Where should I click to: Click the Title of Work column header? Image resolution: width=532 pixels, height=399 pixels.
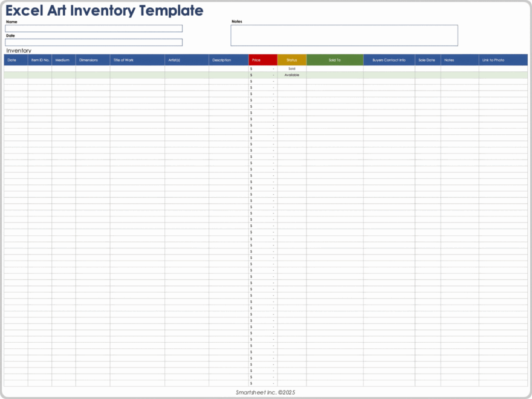point(137,60)
